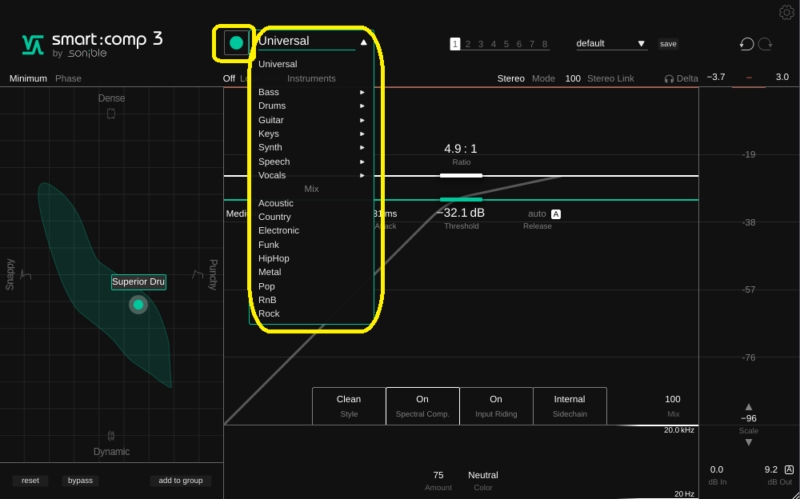Select state slot number 3
800x499 pixels.
click(480, 44)
